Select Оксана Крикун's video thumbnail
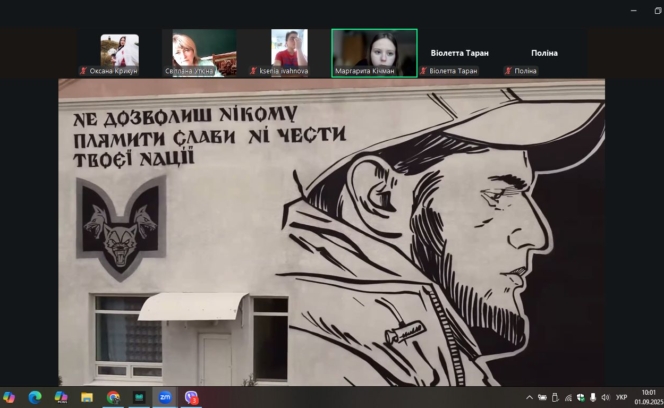Image resolution: width=664 pixels, height=408 pixels. pos(119,52)
